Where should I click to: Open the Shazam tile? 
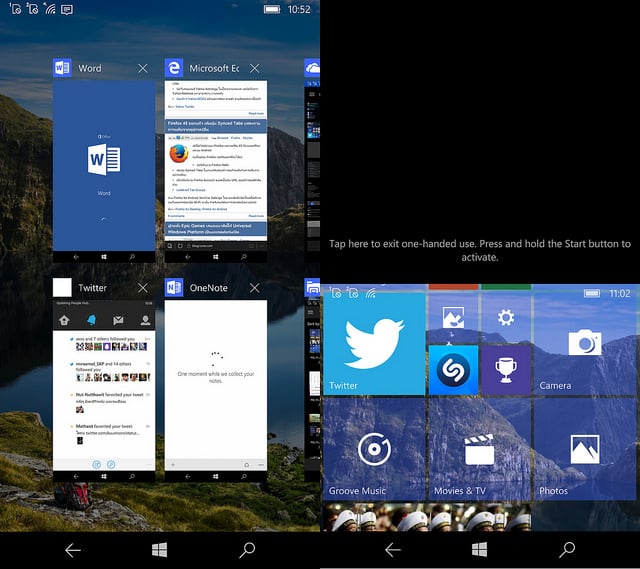pos(453,370)
